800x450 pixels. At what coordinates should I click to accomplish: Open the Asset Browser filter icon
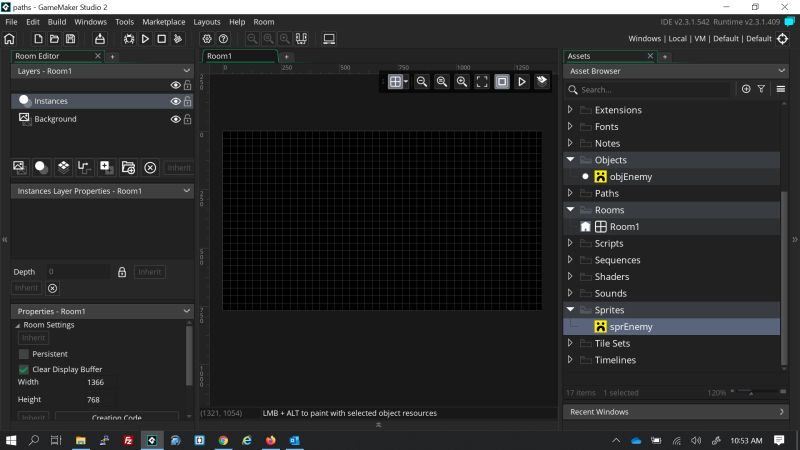761,89
